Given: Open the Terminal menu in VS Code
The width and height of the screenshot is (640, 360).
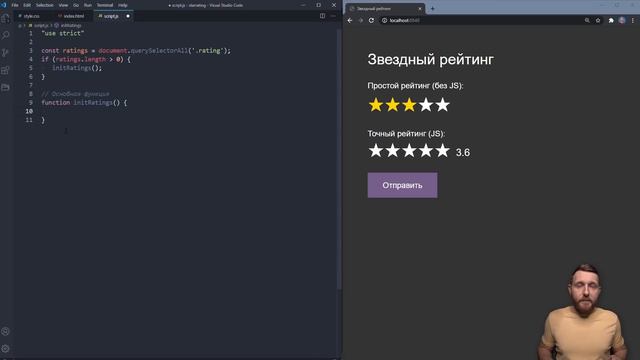Looking at the screenshot, I should 105,5.
